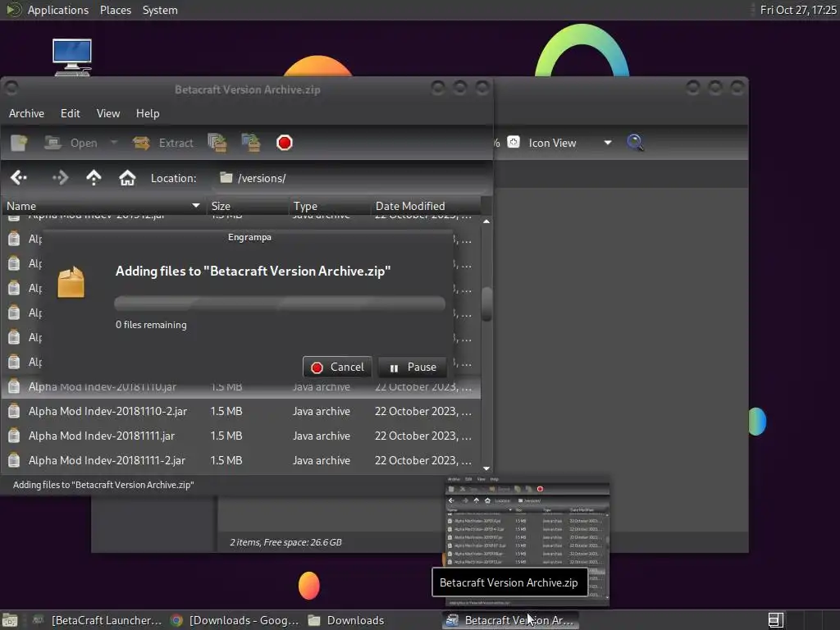Screen dimensions: 840x630
Task: Click the file list scroll up arrow
Action: [x=486, y=221]
